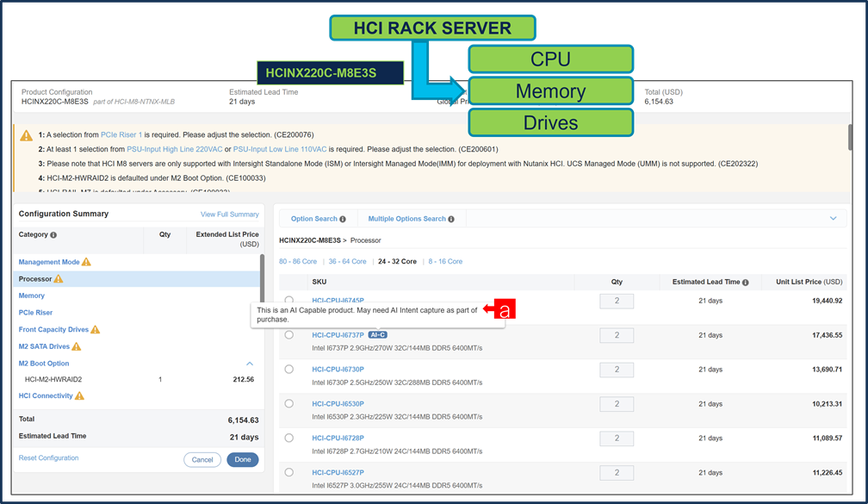Click the quantity field for HCI-CPU-I6730P
Screen dimensions: 868x504
617,370
